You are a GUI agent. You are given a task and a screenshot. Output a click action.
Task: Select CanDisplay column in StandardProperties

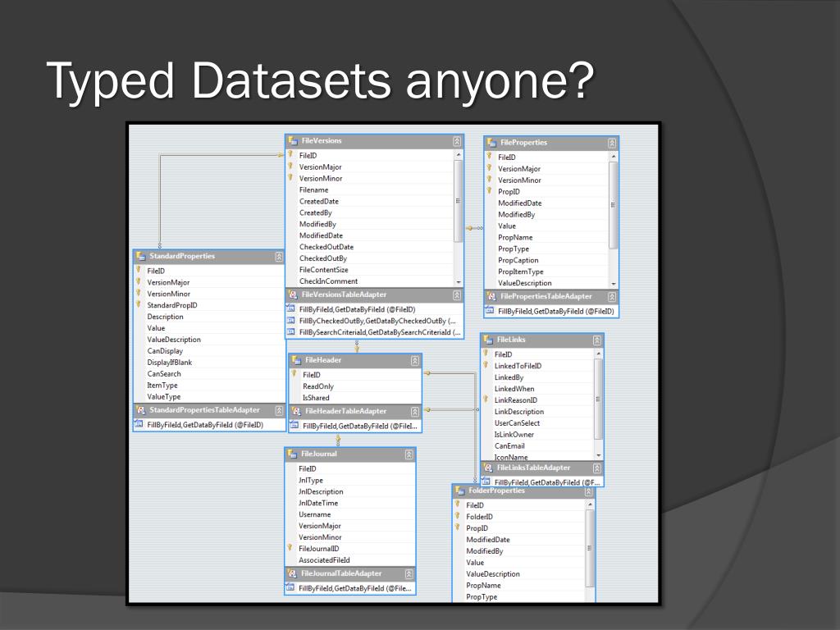point(165,351)
